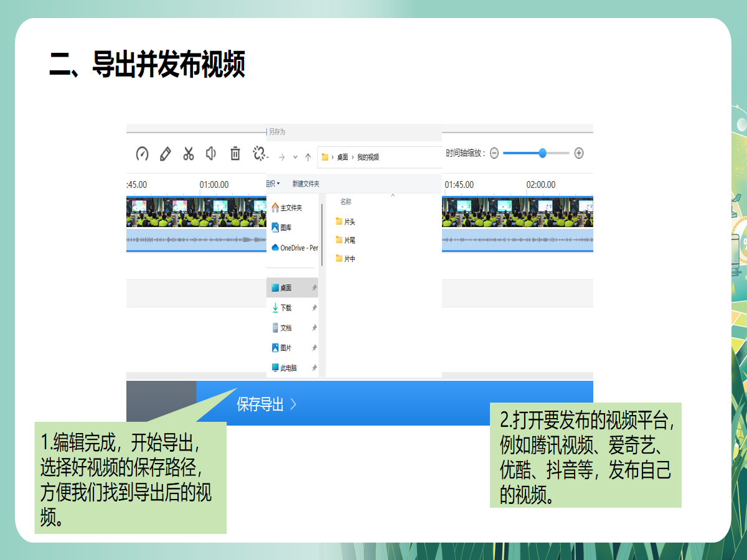Click the forward navigation arrow in dialog
This screenshot has width=747, height=560.
coord(281,157)
